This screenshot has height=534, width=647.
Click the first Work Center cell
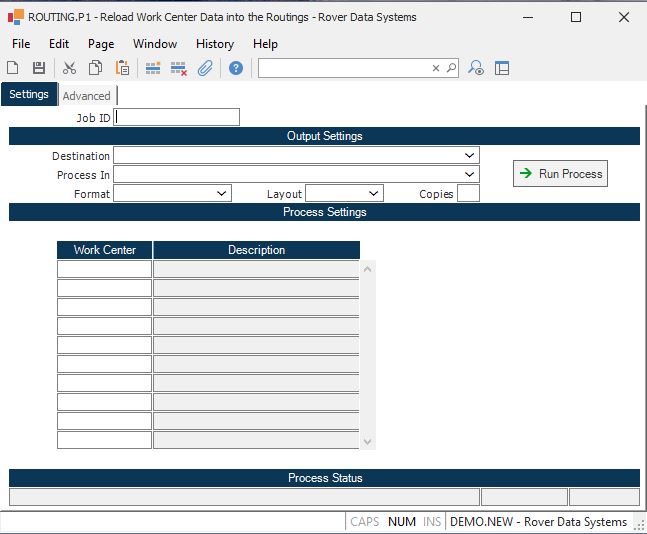coord(104,269)
